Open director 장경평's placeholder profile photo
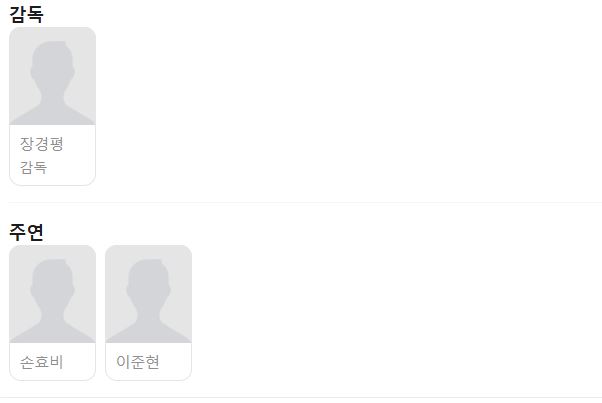The height and width of the screenshot is (403, 602). (x=53, y=76)
